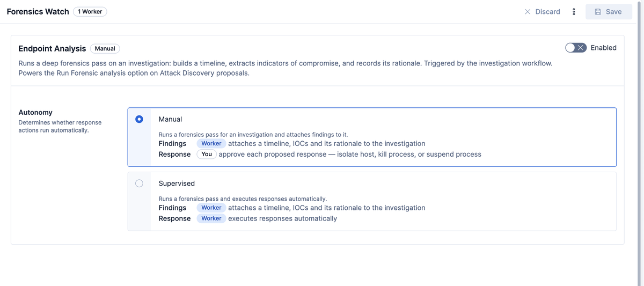Viewport: 644px width, 286px height.
Task: Click the You badge in the Manual option
Action: pyautogui.click(x=207, y=154)
